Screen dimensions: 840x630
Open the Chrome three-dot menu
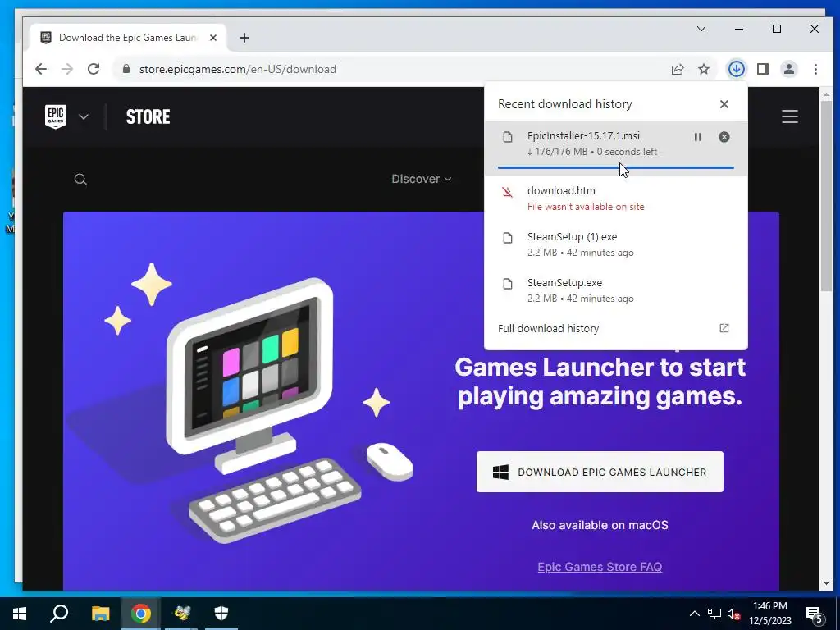(x=815, y=69)
